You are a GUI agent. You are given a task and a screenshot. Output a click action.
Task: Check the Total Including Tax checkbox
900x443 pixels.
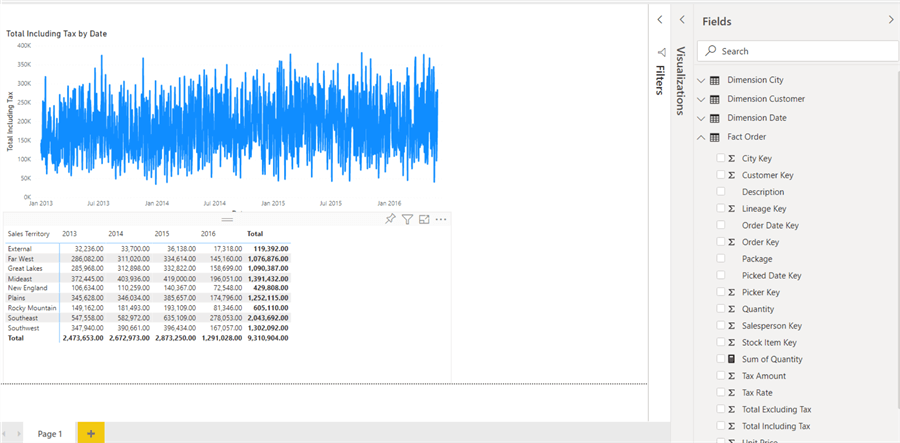click(x=720, y=426)
